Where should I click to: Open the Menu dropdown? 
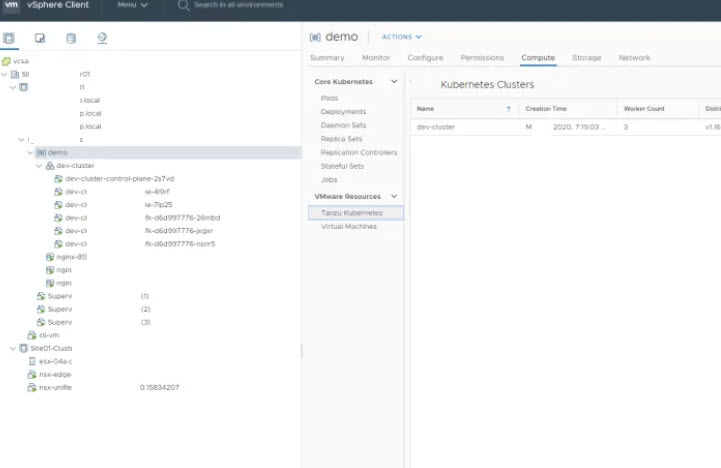point(132,6)
